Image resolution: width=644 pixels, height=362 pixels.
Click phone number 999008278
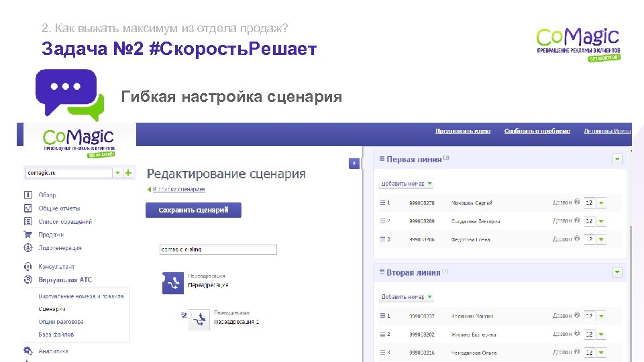[422, 203]
